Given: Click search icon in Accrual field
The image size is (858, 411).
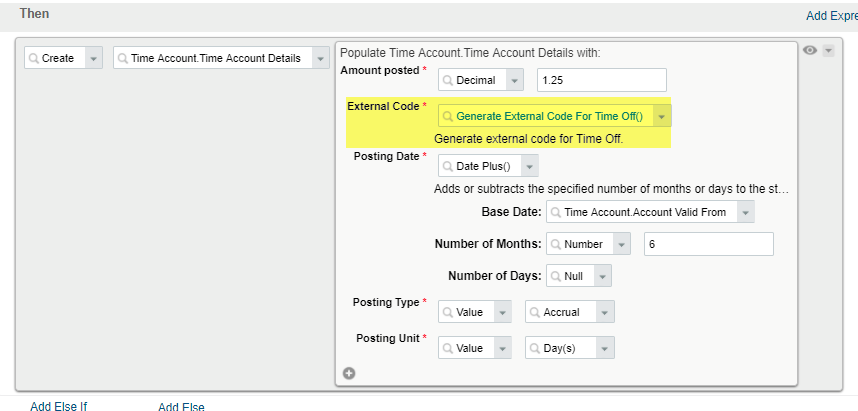Looking at the screenshot, I should 535,312.
